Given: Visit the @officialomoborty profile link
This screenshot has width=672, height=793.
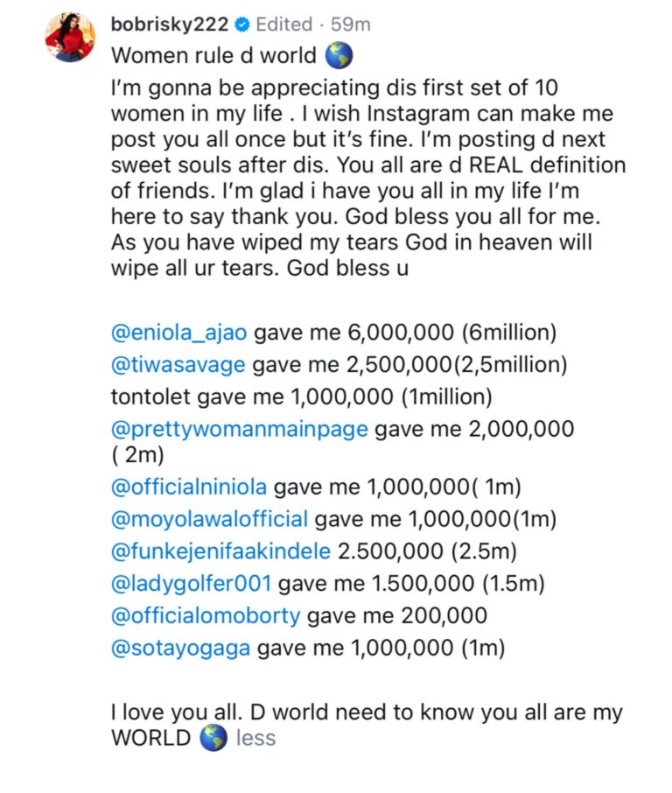Looking at the screenshot, I should tap(206, 616).
